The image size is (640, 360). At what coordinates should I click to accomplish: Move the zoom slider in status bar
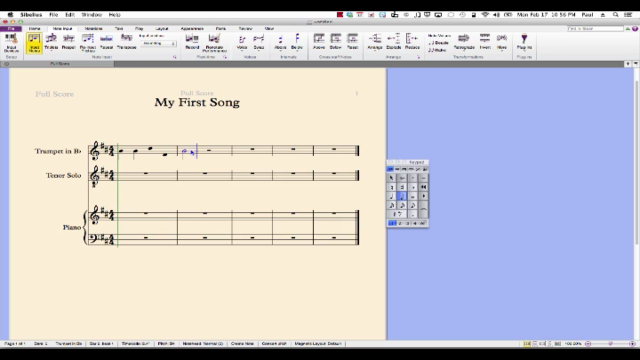(610, 344)
